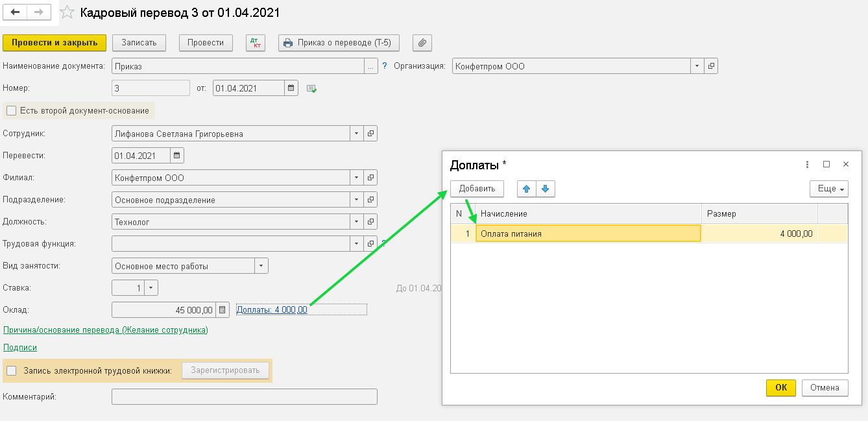Viewport: 868px width, 421px height.
Task: Click the paperclip attachments icon
Action: tap(422, 43)
